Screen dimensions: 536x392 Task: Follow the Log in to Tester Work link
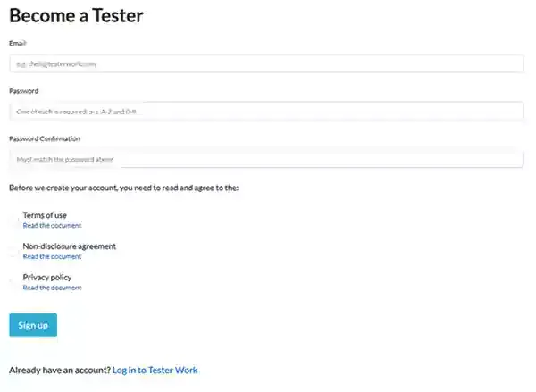[155, 370]
